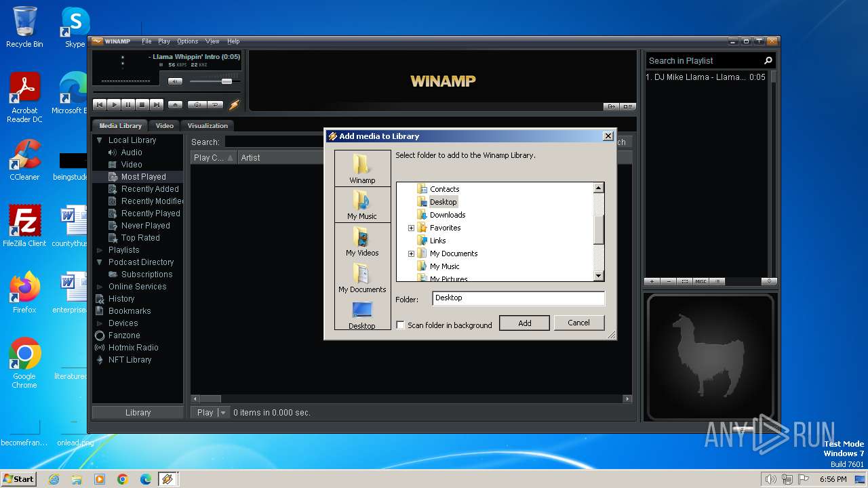Expand the Online Services node
Screen dimensions: 868x488
(100, 287)
